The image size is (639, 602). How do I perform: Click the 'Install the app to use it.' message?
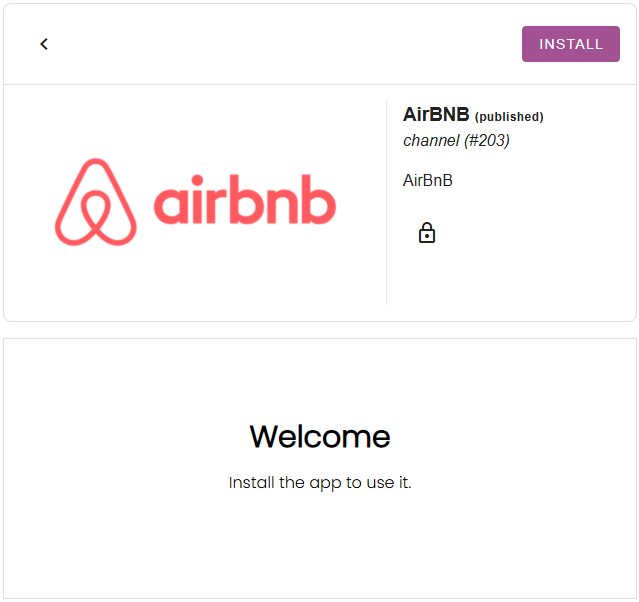(x=320, y=483)
